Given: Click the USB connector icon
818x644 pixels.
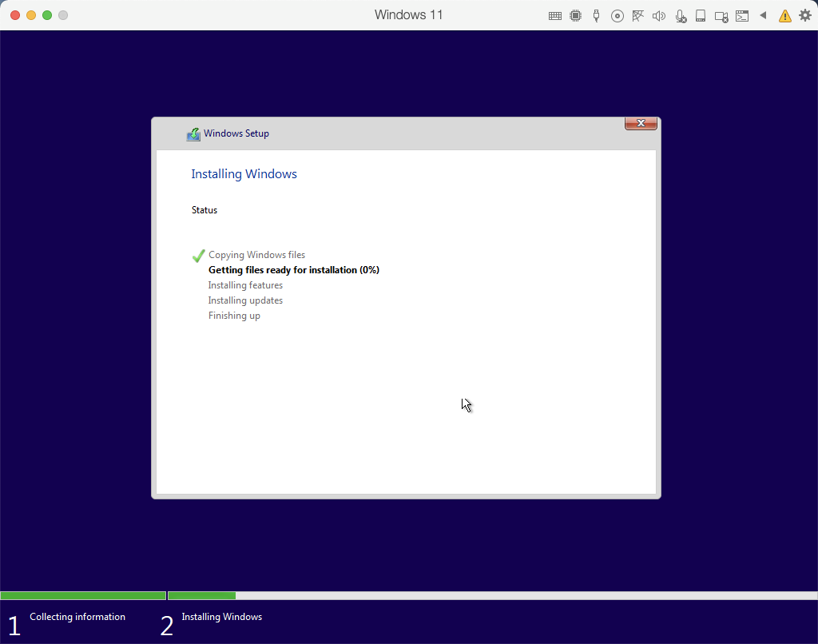Looking at the screenshot, I should point(596,16).
